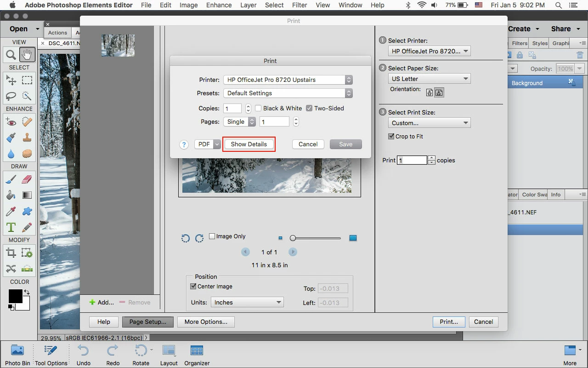Select the Paint Bucket tool
This screenshot has width=588, height=368.
11,195
